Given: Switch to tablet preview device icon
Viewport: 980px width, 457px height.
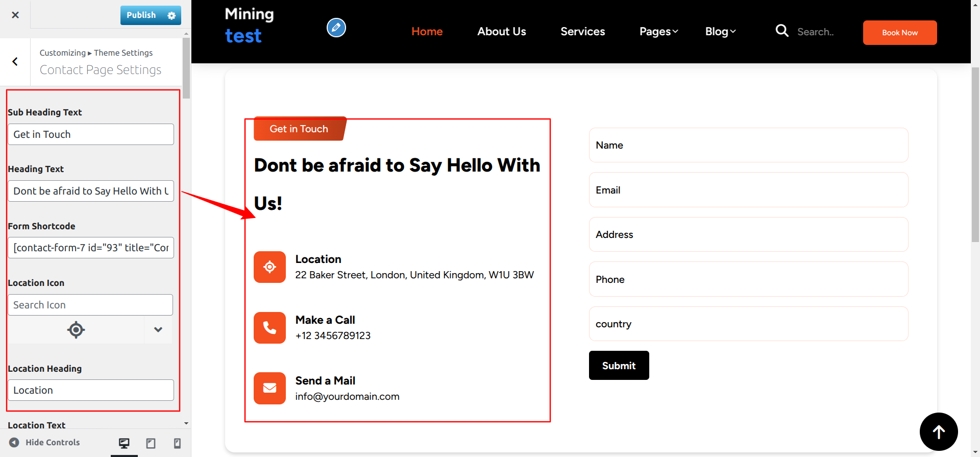Looking at the screenshot, I should coord(151,443).
